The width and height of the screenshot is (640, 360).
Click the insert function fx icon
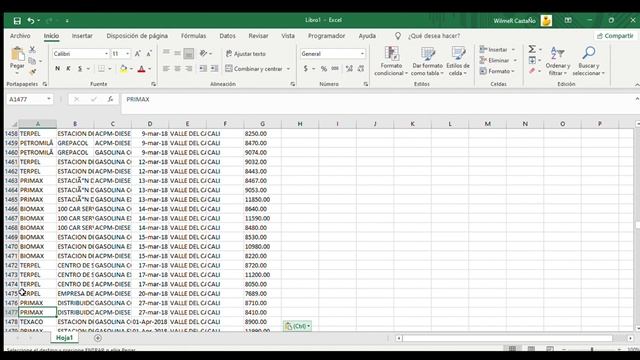(110, 99)
